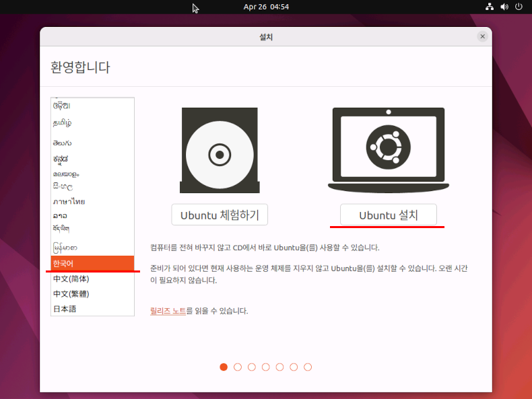532x399 pixels.
Task: Click the Ubuntu 설치 button
Action: point(388,215)
